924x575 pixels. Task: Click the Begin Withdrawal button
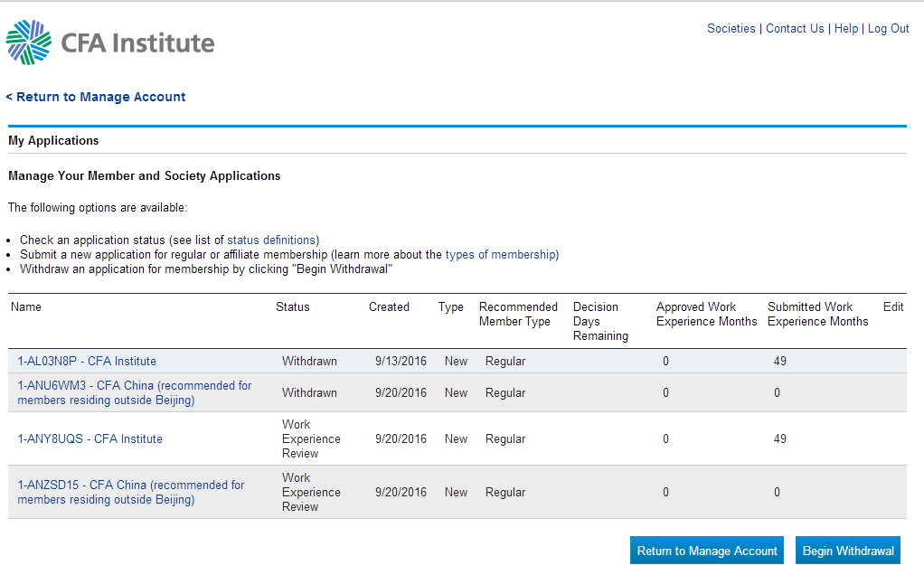[847, 551]
